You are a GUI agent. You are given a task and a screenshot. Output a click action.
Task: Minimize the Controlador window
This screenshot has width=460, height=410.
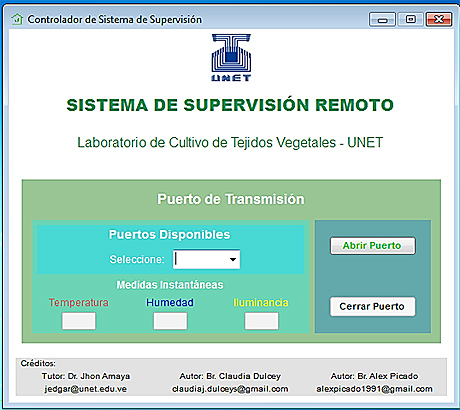point(382,19)
